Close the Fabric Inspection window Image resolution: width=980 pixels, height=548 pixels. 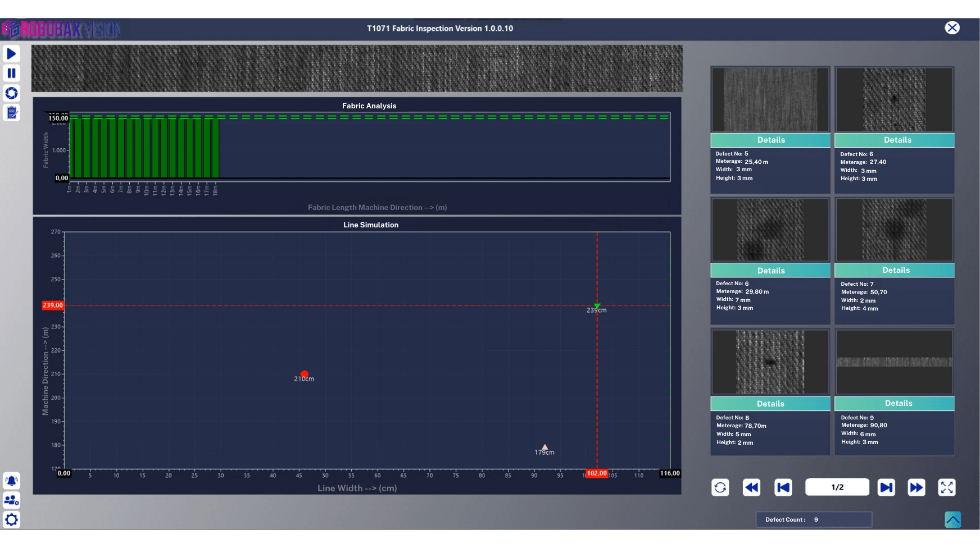(952, 28)
